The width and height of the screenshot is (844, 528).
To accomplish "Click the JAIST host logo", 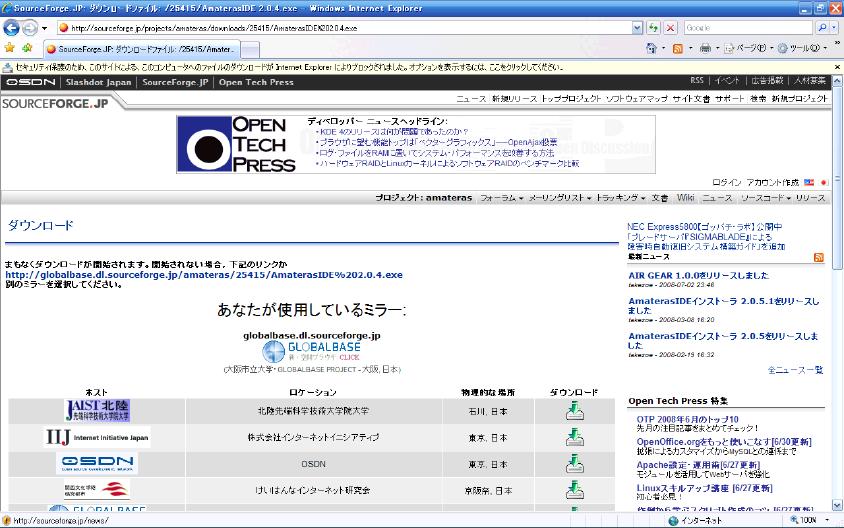I will coord(97,411).
